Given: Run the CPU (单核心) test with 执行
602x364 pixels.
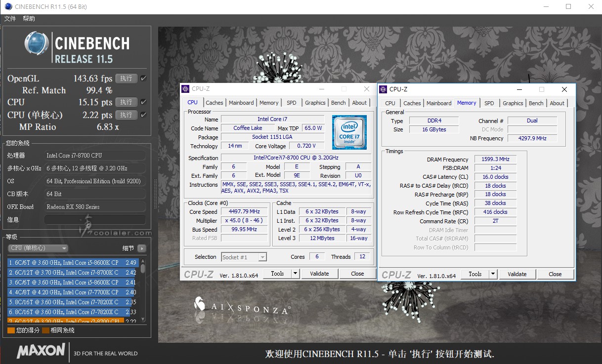Looking at the screenshot, I should coord(126,115).
